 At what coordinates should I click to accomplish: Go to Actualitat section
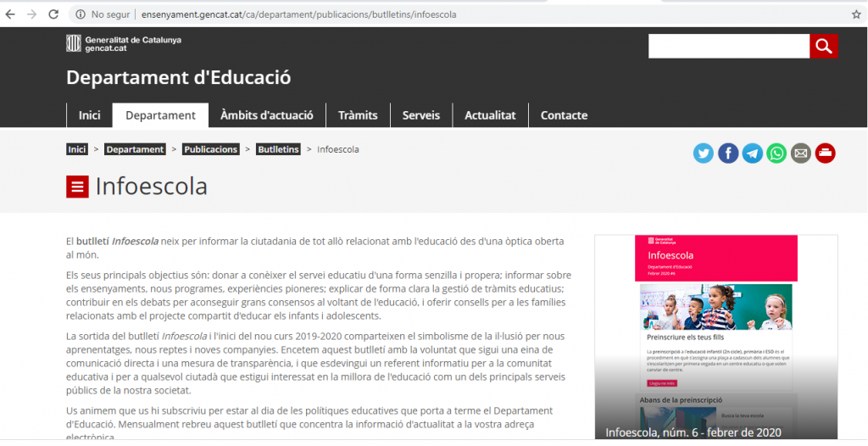(490, 115)
